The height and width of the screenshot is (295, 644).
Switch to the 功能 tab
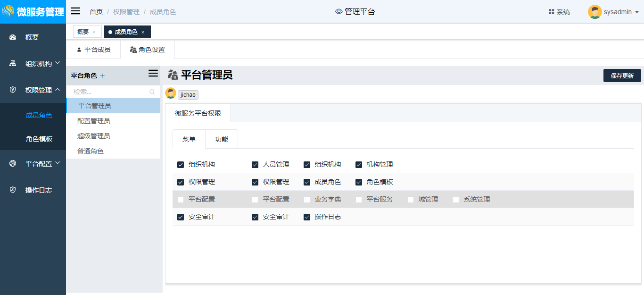(222, 139)
